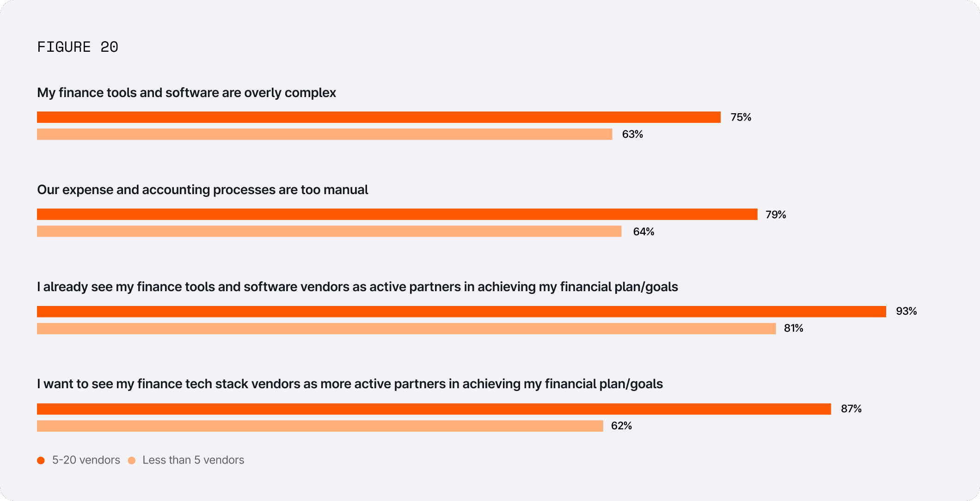Select the 79% dark orange bar

click(397, 214)
